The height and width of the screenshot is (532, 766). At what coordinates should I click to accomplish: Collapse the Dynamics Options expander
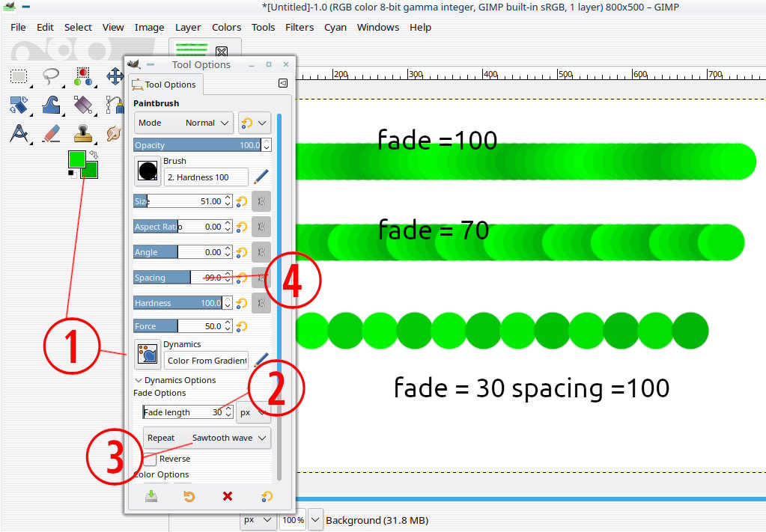(139, 380)
